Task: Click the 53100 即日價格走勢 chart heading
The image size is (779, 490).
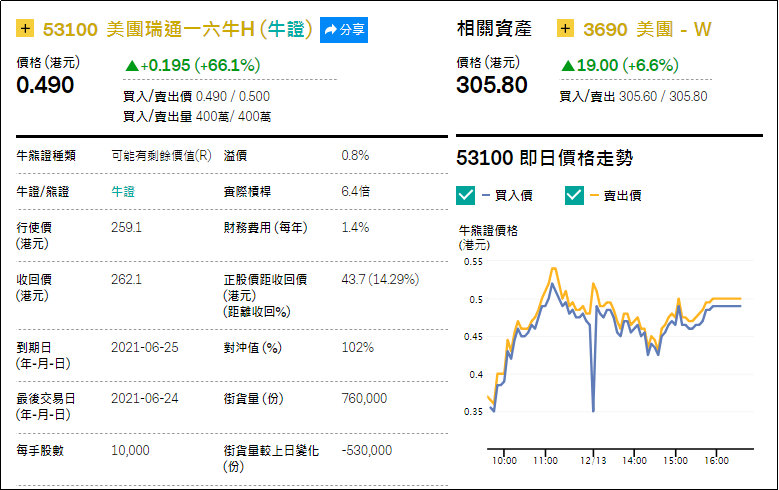Action: pyautogui.click(x=545, y=158)
